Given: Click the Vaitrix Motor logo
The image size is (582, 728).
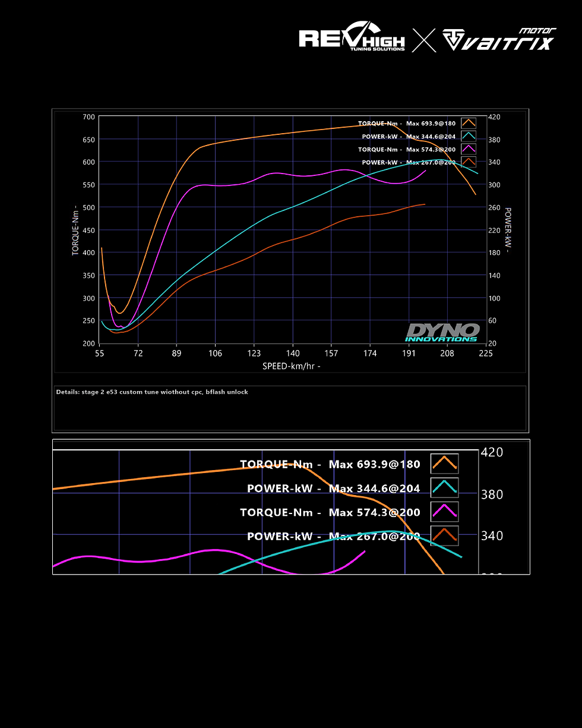Looking at the screenshot, I should [499, 39].
